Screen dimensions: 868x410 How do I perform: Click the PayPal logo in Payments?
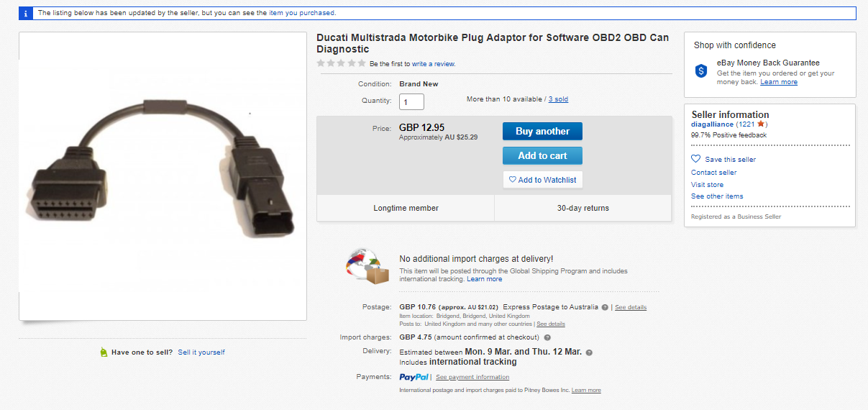click(414, 377)
